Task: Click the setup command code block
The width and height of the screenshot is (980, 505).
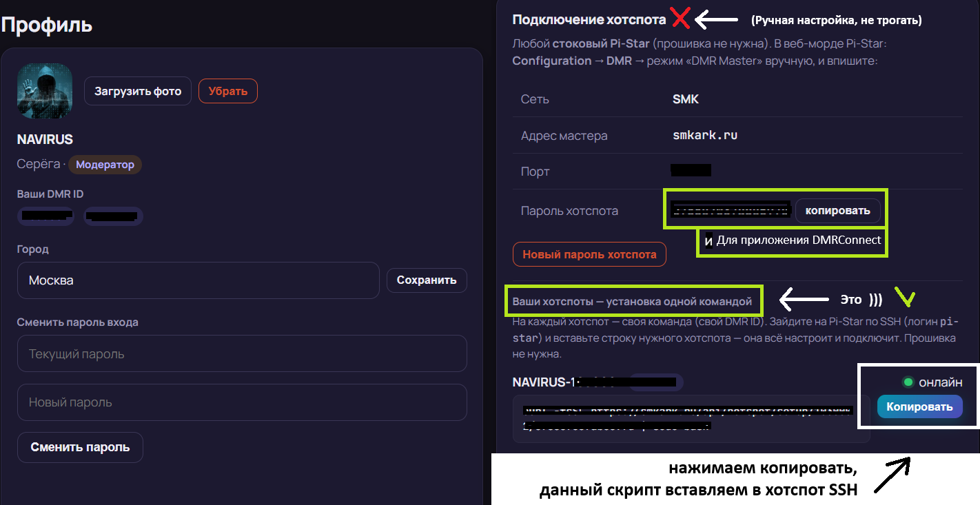Action: click(691, 419)
